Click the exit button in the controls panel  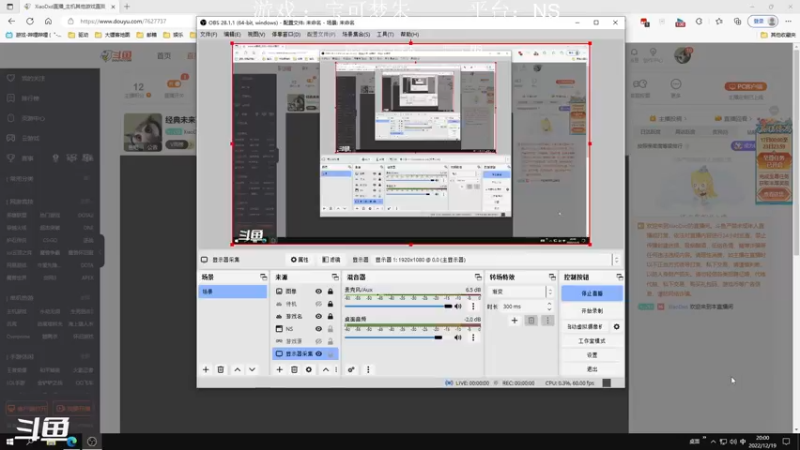pyautogui.click(x=592, y=369)
